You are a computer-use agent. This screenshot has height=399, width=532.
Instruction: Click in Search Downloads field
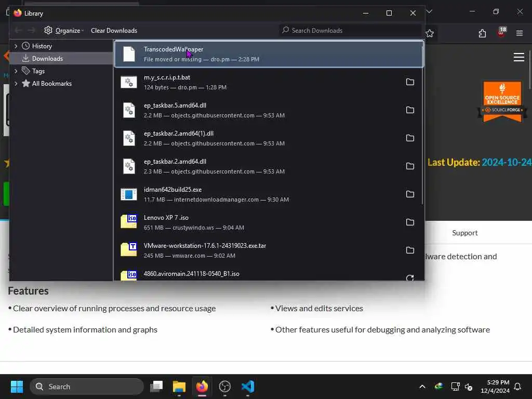351,31
